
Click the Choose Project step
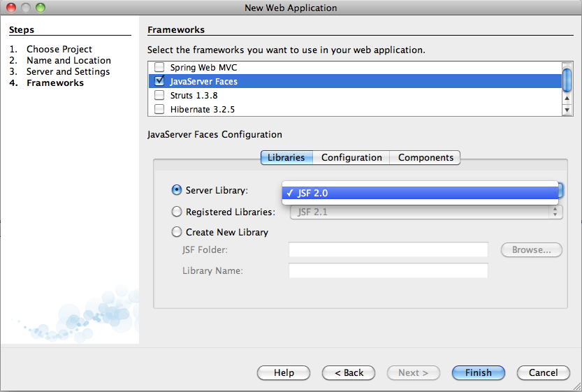tap(59, 49)
